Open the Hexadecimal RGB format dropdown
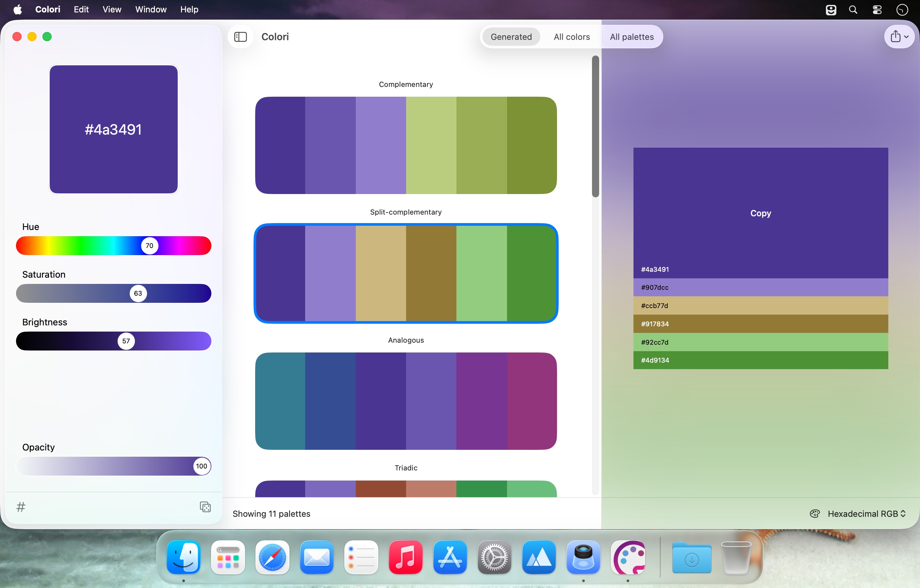920x588 pixels. click(866, 514)
